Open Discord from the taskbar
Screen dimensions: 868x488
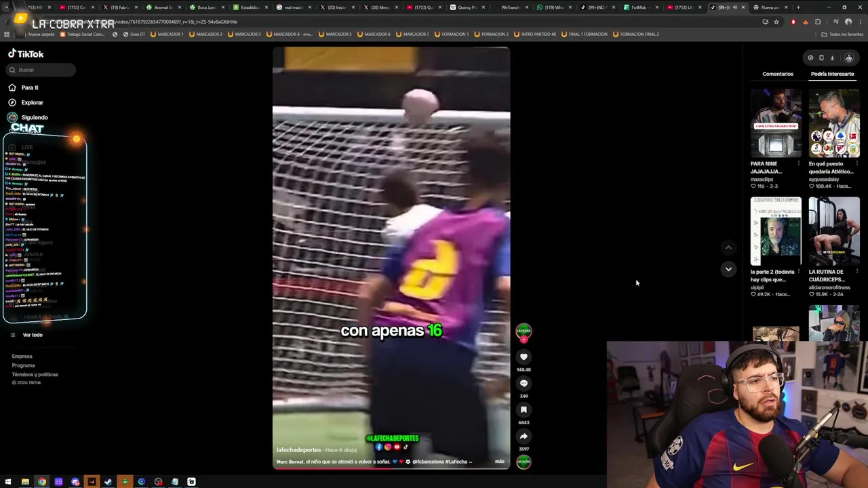click(75, 482)
